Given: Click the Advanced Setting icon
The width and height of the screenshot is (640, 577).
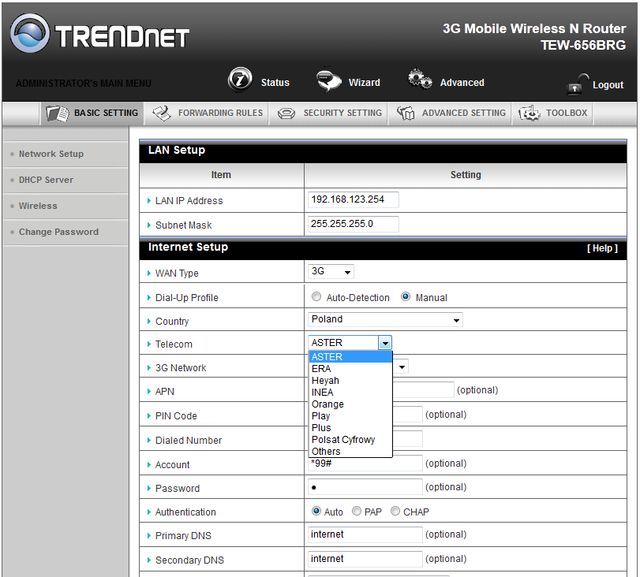Looking at the screenshot, I should click(x=405, y=113).
